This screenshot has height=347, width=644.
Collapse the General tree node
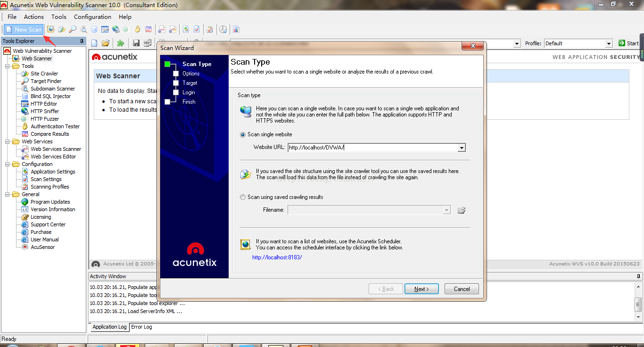coord(8,195)
